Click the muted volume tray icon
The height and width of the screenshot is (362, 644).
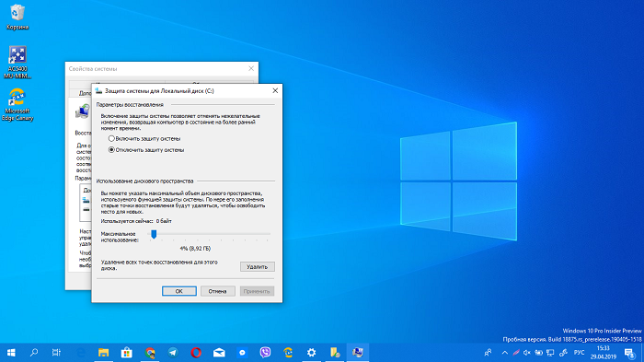pos(527,353)
